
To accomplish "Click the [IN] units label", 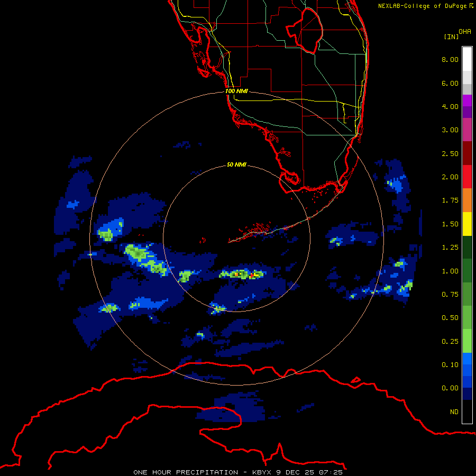I will pos(451,36).
